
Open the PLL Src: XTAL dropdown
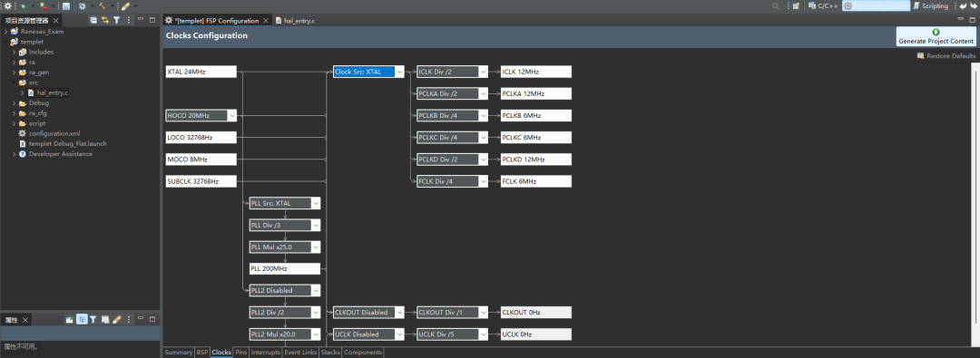tap(316, 203)
